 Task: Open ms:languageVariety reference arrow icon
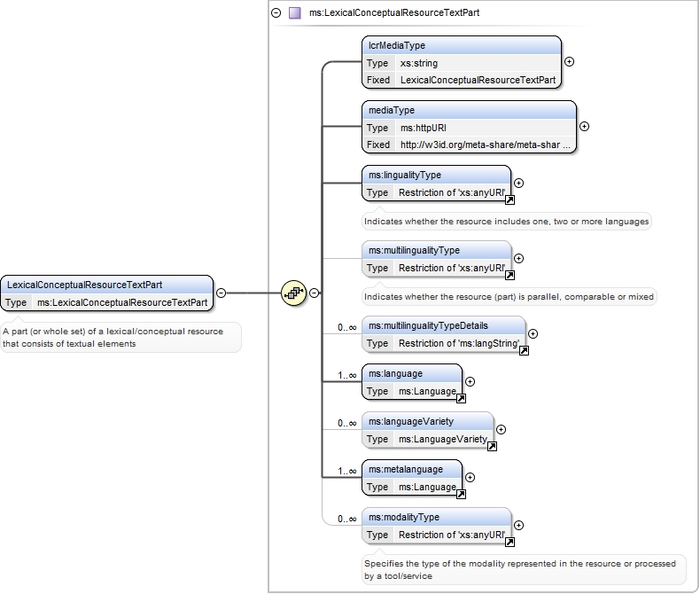492,446
